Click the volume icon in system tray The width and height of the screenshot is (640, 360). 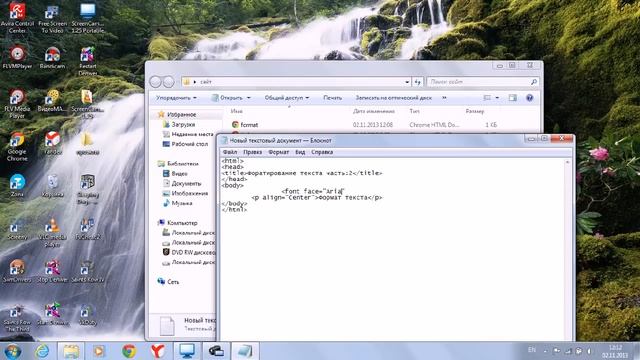click(x=589, y=351)
